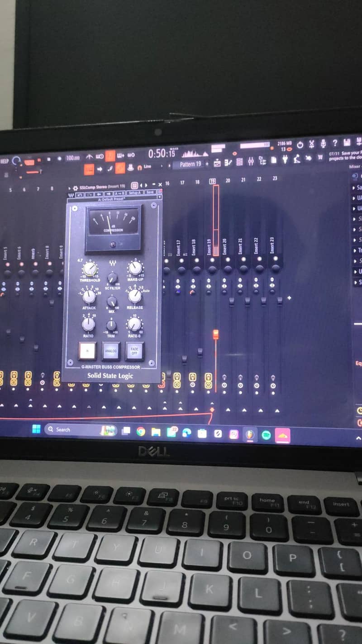Open Instagram from taskbar
The width and height of the screenshot is (362, 644).
[x=233, y=434]
